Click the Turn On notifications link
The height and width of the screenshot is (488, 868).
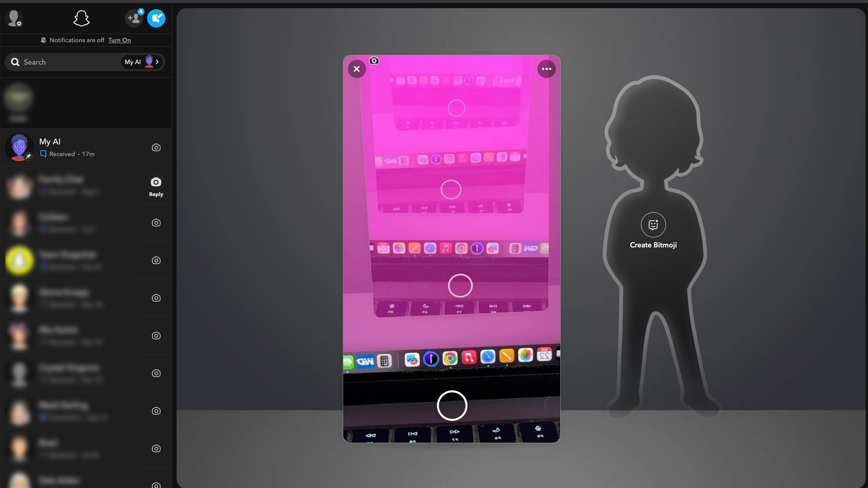point(119,40)
